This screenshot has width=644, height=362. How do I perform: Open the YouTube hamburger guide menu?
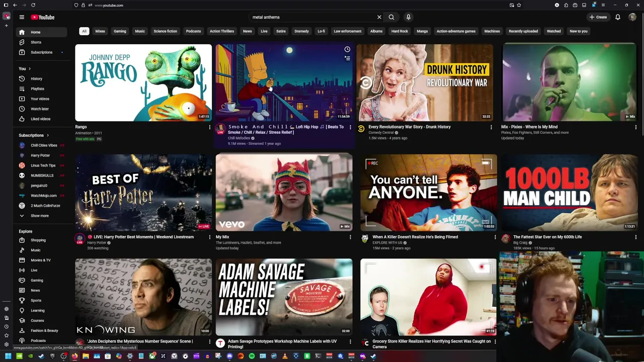coord(22,17)
